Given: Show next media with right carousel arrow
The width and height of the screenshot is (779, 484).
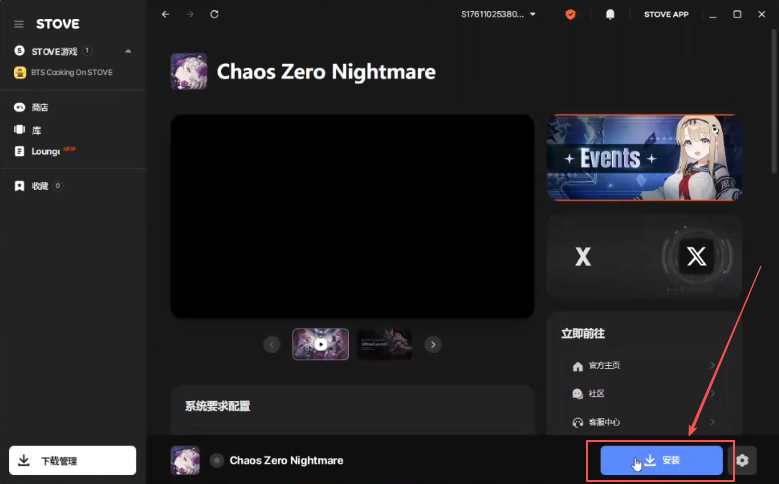Looking at the screenshot, I should point(433,344).
